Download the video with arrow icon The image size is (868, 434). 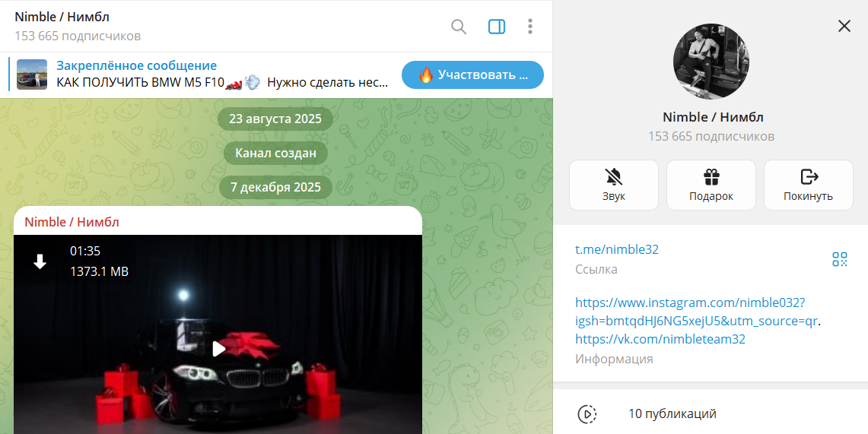tap(40, 262)
